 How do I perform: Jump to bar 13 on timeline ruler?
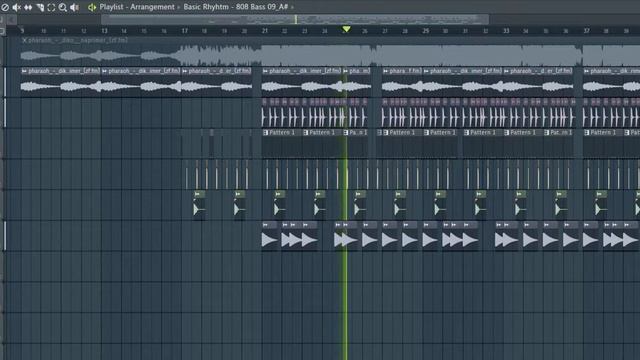pyautogui.click(x=104, y=31)
